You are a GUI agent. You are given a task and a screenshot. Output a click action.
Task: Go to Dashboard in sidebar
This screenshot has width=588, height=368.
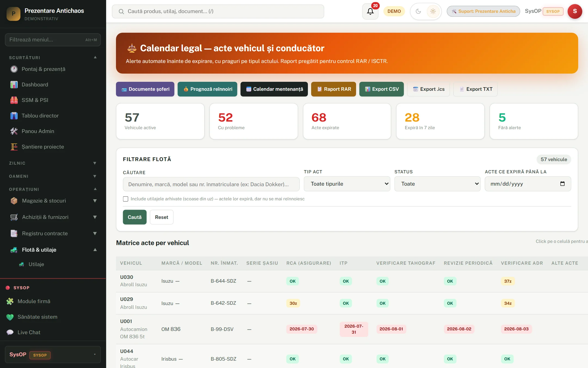click(x=53, y=85)
